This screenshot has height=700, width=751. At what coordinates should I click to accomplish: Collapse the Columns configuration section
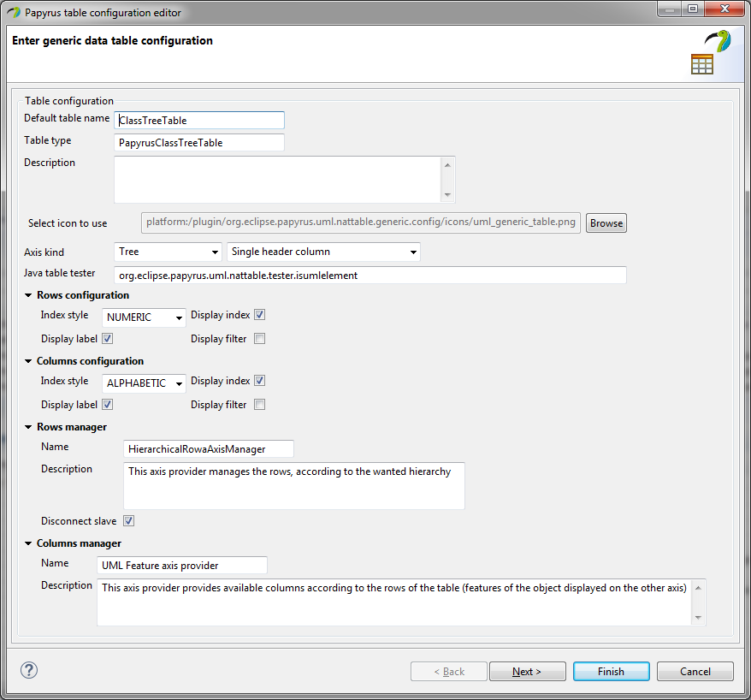(28, 361)
